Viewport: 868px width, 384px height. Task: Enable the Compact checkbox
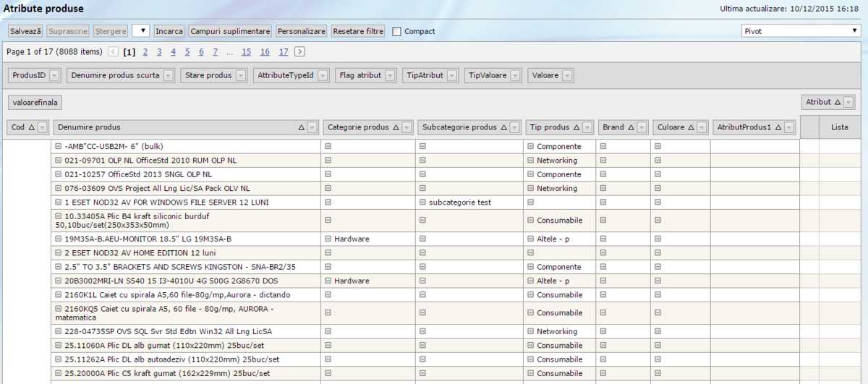click(x=397, y=32)
